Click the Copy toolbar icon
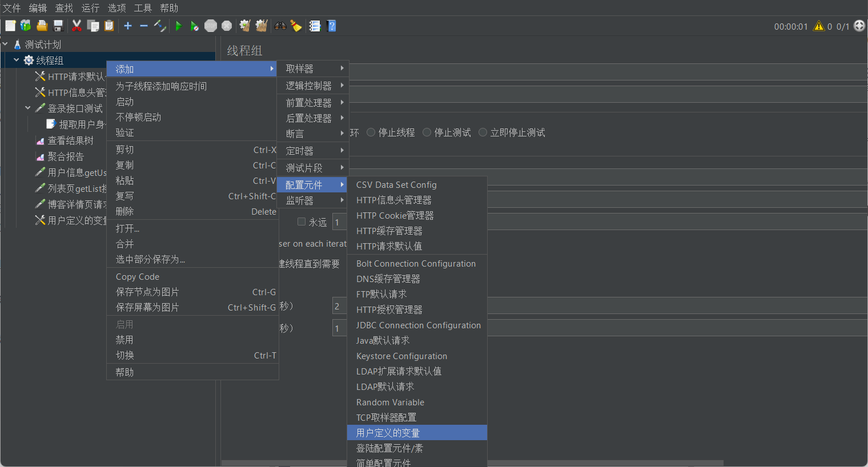 tap(93, 26)
